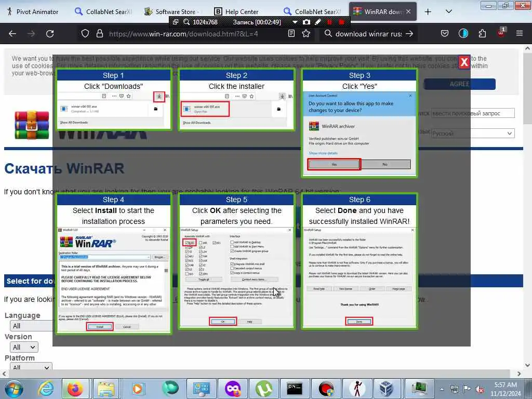List all tabs with the chevron button
This screenshot has height=399, width=532.
click(x=448, y=11)
